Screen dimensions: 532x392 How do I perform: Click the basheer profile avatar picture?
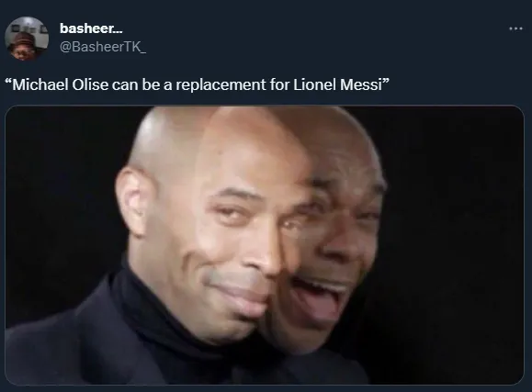pyautogui.click(x=27, y=39)
